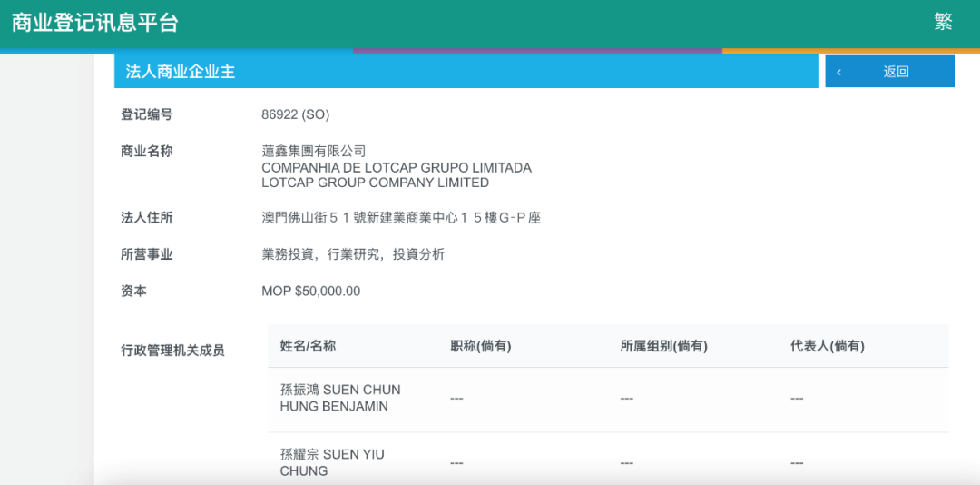The height and width of the screenshot is (485, 980).
Task: Select member 孫振鴻 SUEN CHUN HUNG BENJAMIN
Action: [340, 398]
